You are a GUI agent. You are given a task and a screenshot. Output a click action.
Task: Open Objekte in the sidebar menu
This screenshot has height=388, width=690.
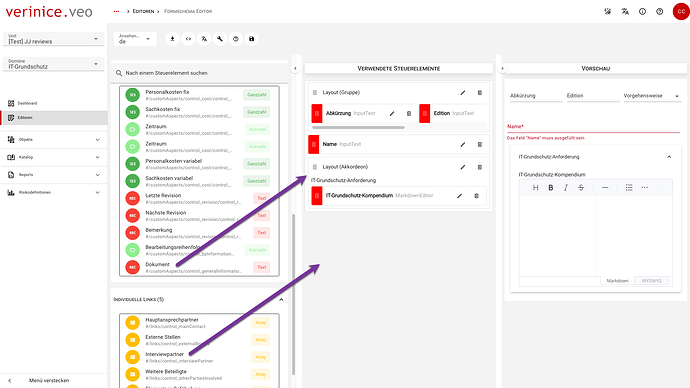pyautogui.click(x=54, y=140)
